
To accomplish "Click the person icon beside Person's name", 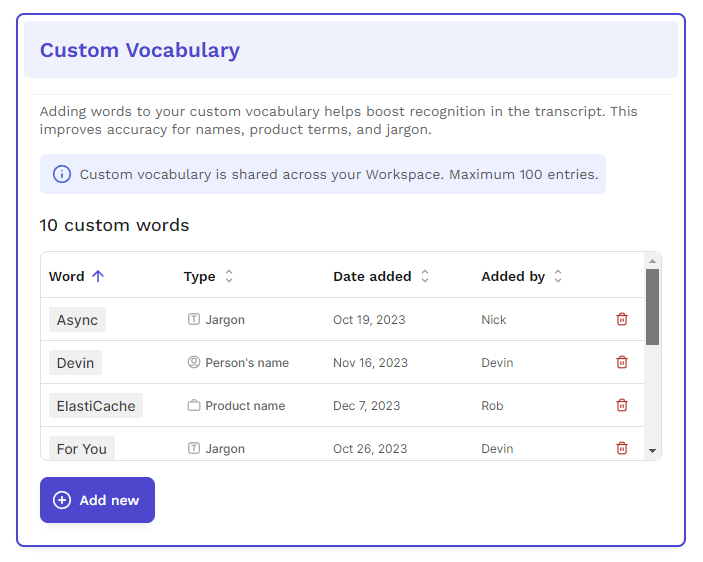I will pos(194,362).
